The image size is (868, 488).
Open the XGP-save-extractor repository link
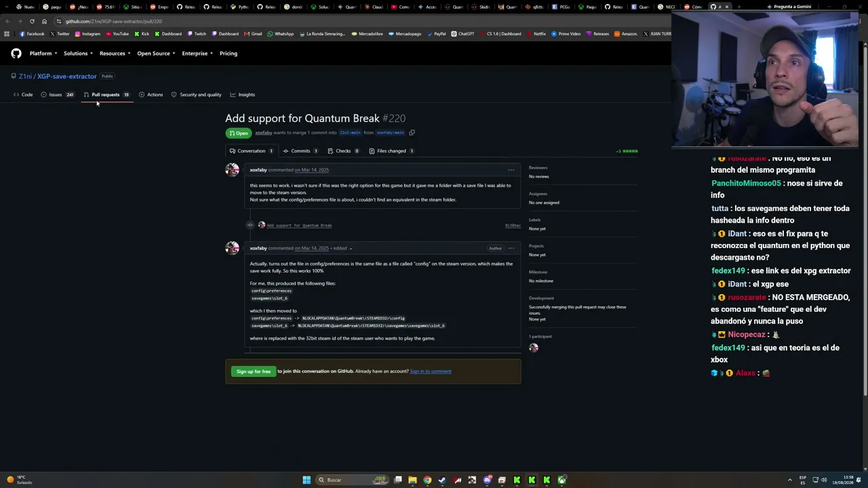coord(67,77)
